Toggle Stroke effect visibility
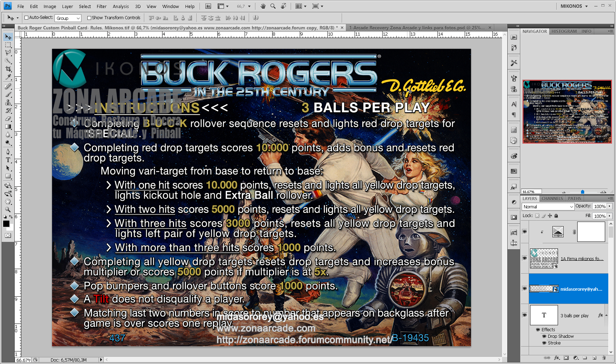The width and height of the screenshot is (616, 364). 544,343
